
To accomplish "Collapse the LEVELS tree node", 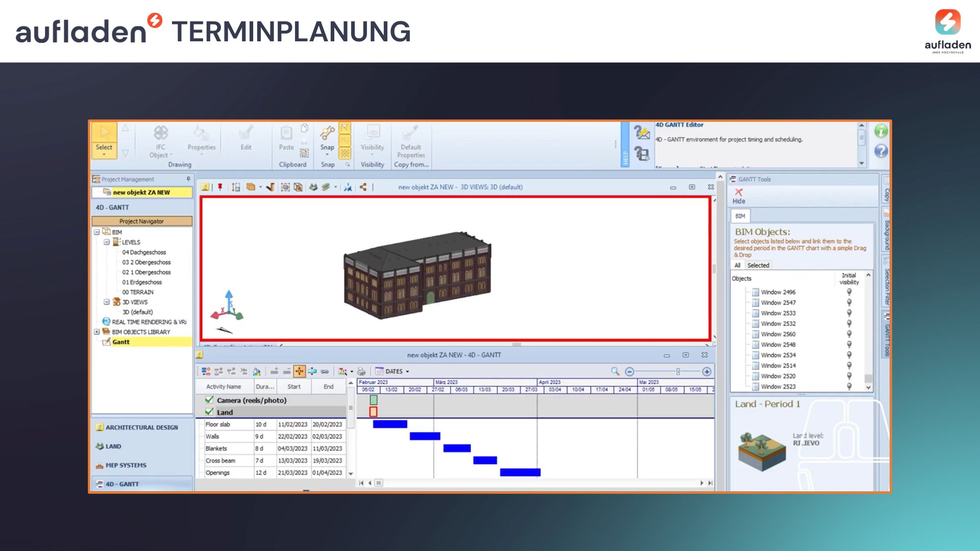I will click(x=107, y=242).
